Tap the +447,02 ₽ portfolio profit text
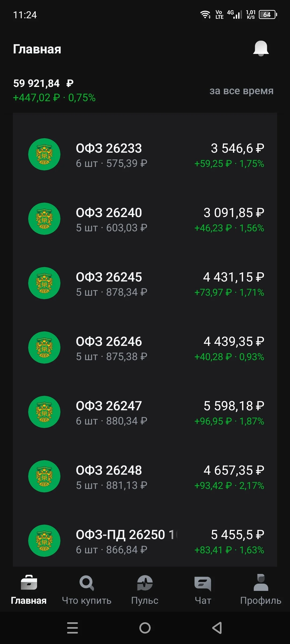290x644 pixels. pyautogui.click(x=37, y=98)
